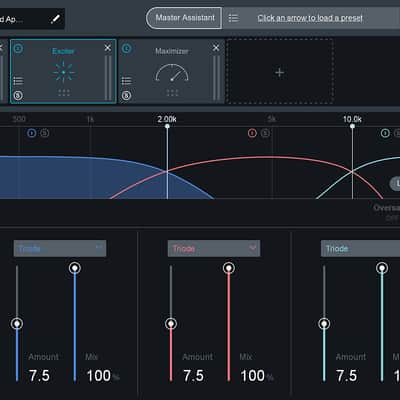Click the Exciter module name label

(x=63, y=51)
